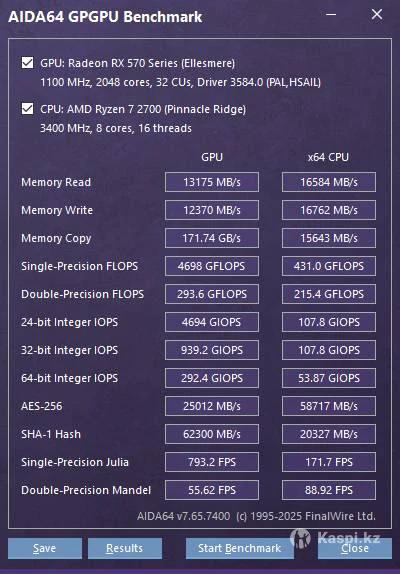Uncheck the CPU AMD Ryzen 7 2700 checkbox
The image size is (400, 574).
click(27, 109)
